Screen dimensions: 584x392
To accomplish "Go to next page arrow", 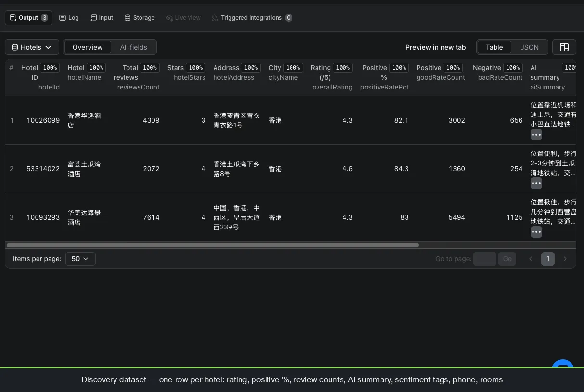I will tap(565, 259).
